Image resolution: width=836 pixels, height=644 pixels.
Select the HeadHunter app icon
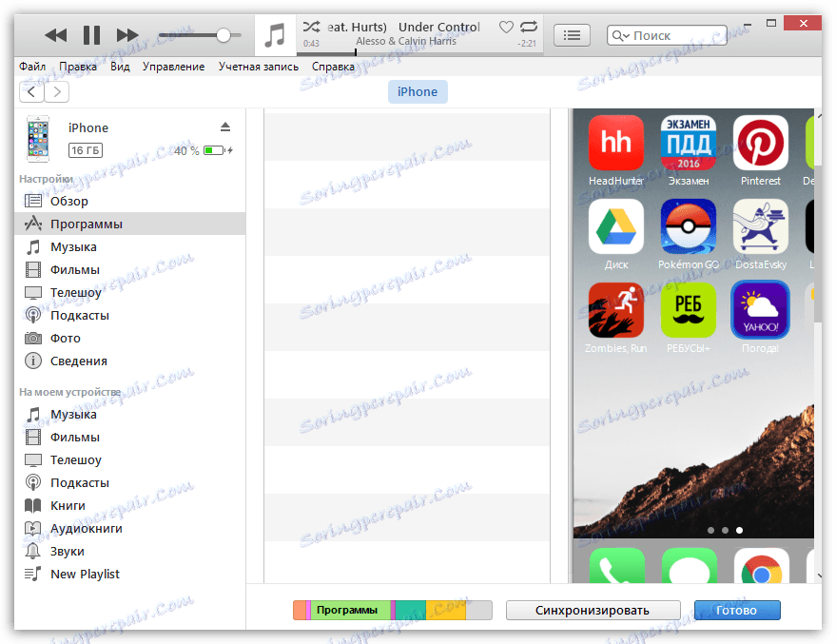615,143
